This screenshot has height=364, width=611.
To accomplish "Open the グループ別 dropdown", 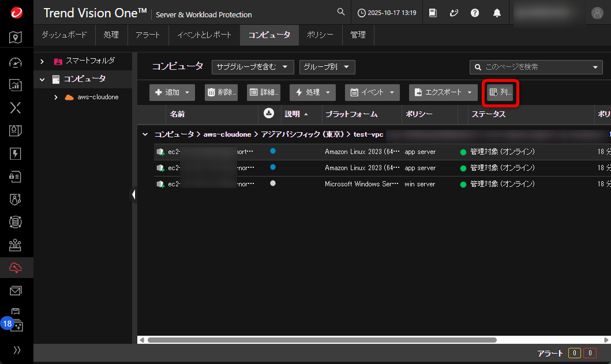I will pyautogui.click(x=327, y=67).
